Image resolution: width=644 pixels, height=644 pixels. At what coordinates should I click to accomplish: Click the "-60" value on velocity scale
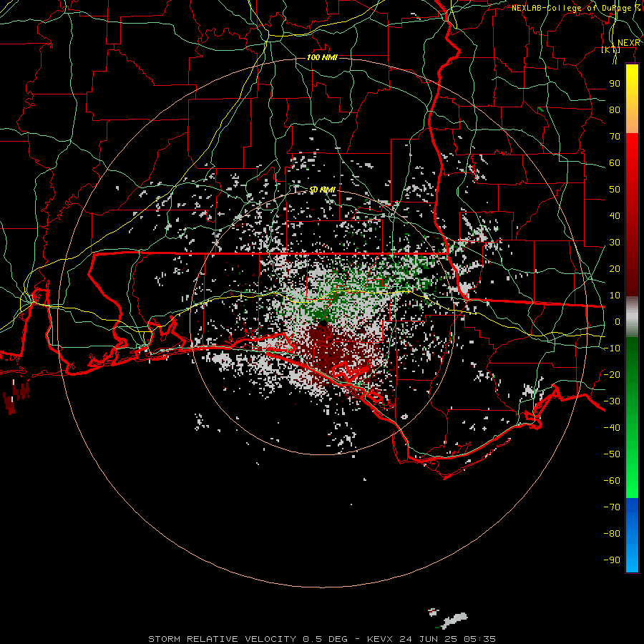tap(612, 481)
